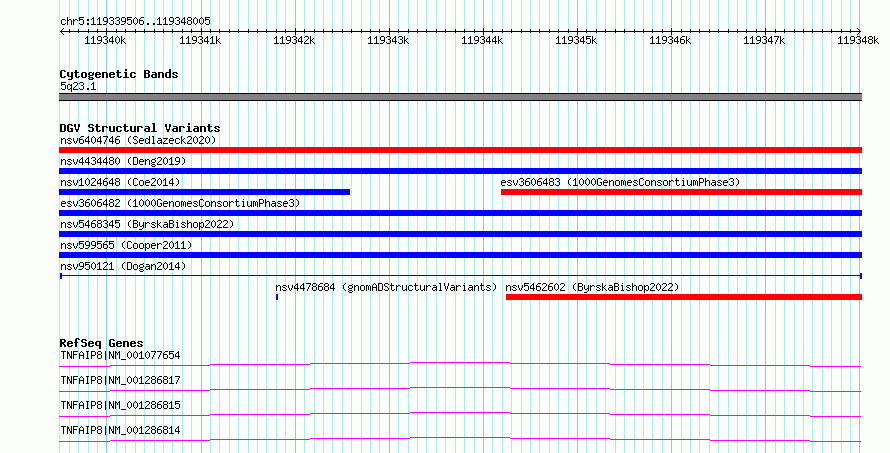Click the nsv599565 (Cooper2011) label
This screenshot has height=453, width=890.
(126, 245)
